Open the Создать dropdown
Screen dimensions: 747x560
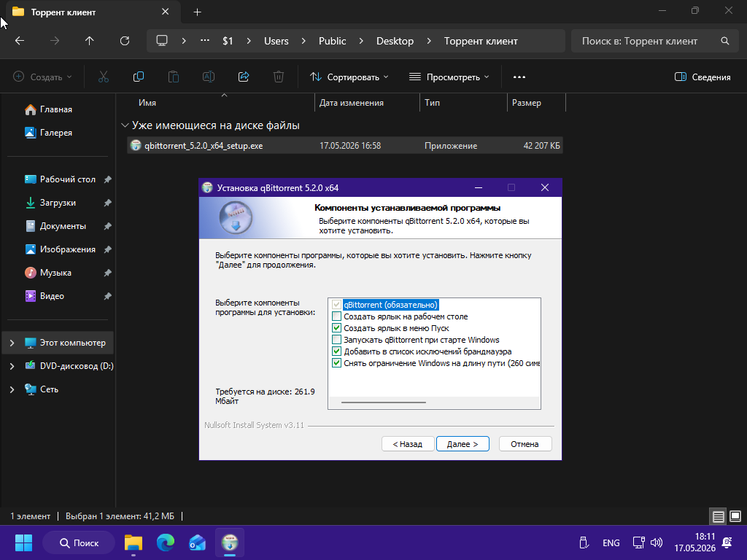[x=42, y=77]
